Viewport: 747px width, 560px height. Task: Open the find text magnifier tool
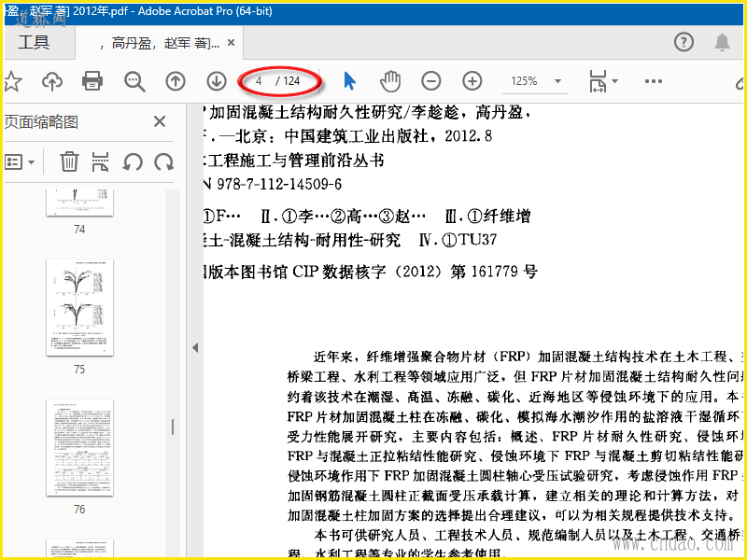(134, 81)
